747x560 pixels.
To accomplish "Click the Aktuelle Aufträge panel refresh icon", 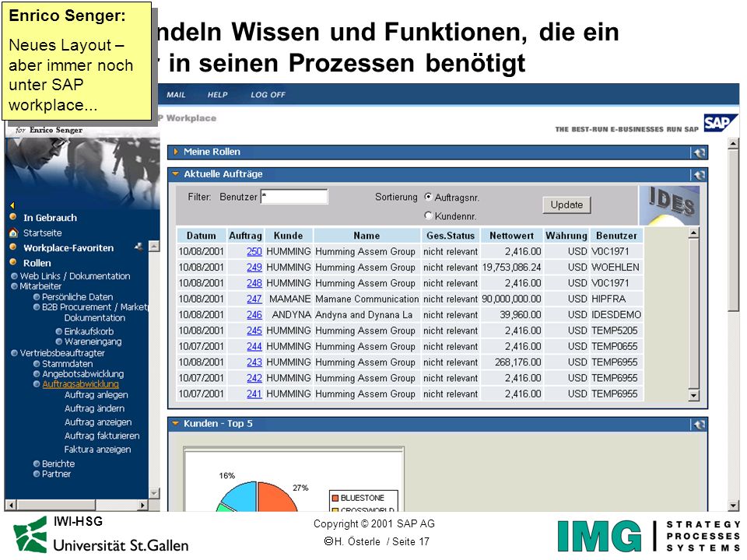I will tap(700, 175).
